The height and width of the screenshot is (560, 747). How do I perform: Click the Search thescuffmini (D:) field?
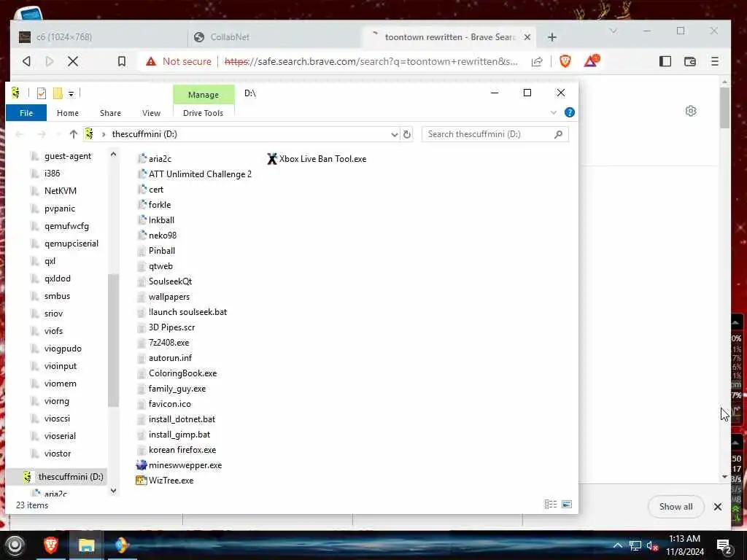pos(495,134)
